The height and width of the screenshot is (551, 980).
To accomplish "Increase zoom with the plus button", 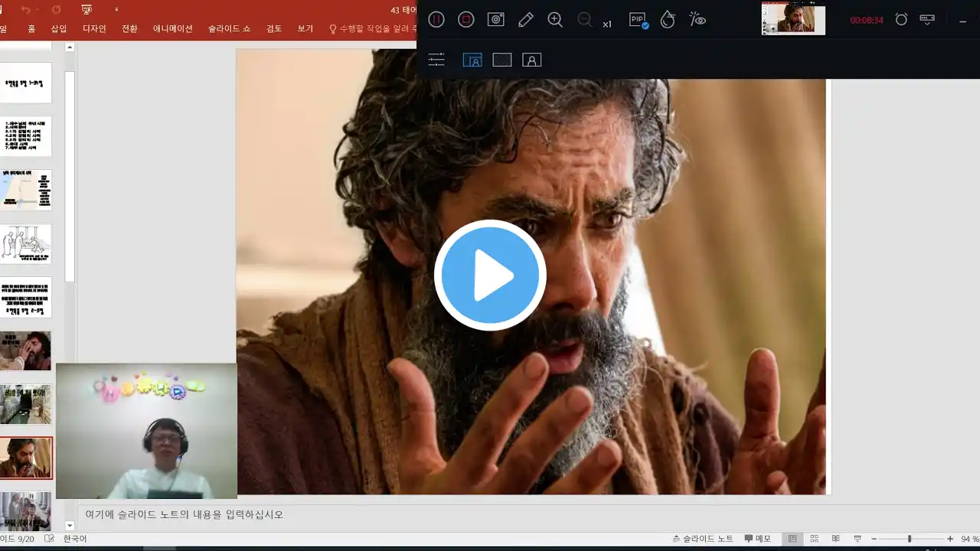I will click(x=950, y=539).
